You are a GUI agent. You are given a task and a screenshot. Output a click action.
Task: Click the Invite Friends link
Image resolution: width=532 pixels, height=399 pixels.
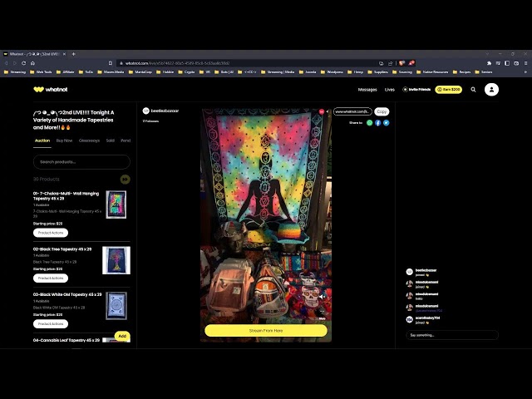(416, 90)
